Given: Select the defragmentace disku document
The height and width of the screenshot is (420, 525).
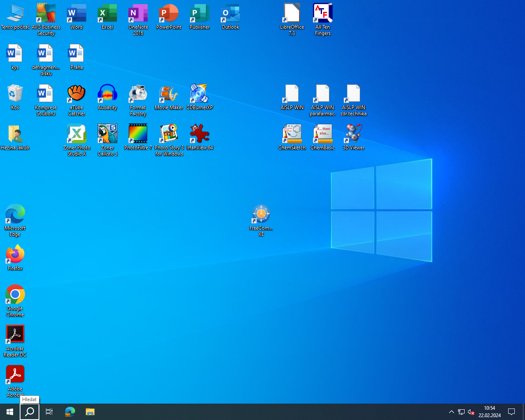Looking at the screenshot, I should [x=46, y=60].
